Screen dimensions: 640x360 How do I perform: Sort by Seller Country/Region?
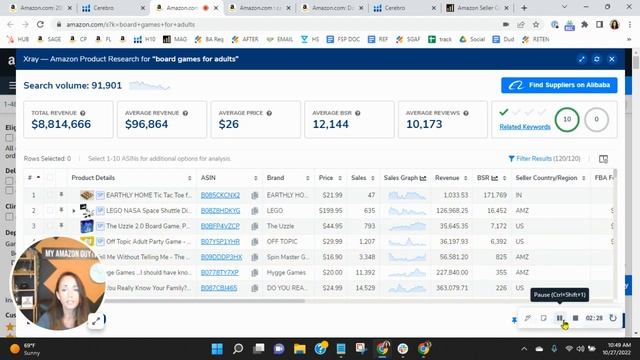coord(584,178)
